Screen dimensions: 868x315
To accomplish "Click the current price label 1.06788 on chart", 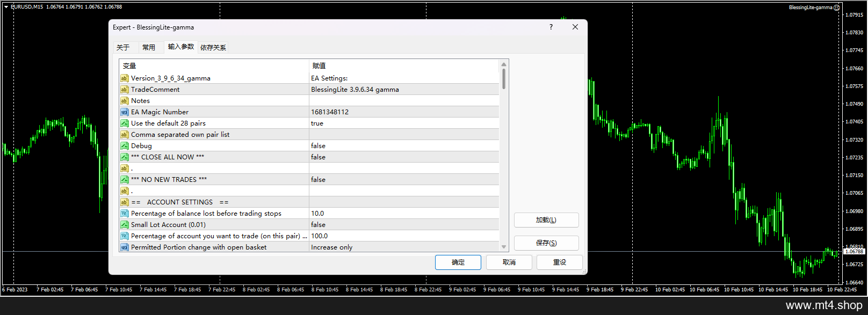I will (x=854, y=251).
